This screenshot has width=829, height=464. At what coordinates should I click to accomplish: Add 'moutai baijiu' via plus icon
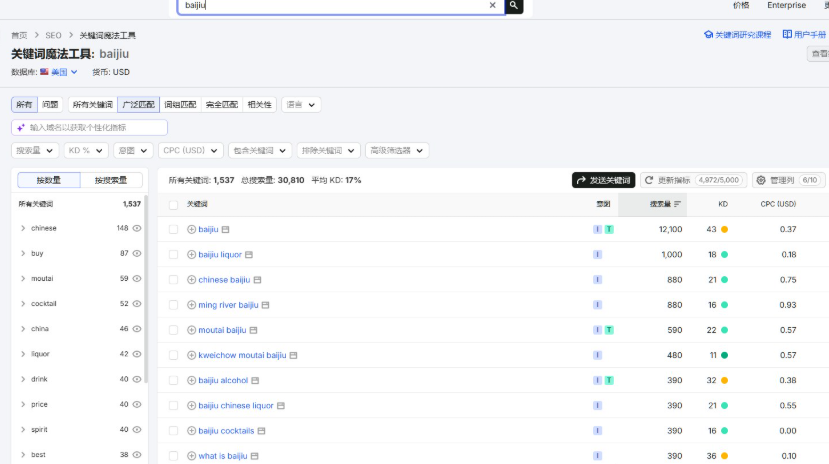[191, 330]
